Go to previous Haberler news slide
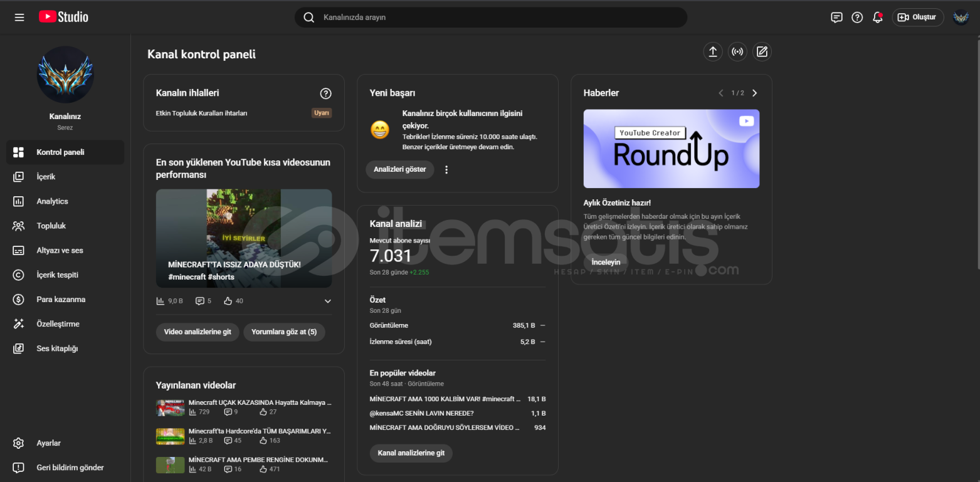 721,93
